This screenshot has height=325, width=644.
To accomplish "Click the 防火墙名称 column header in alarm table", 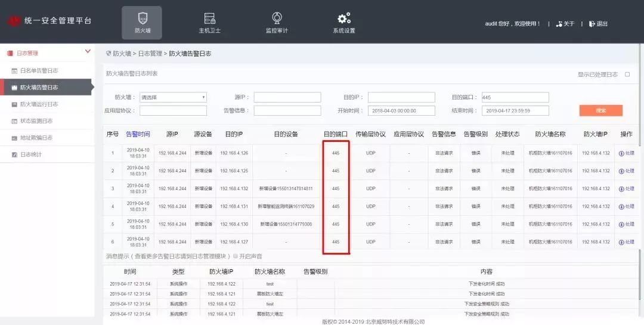I will coord(550,134).
